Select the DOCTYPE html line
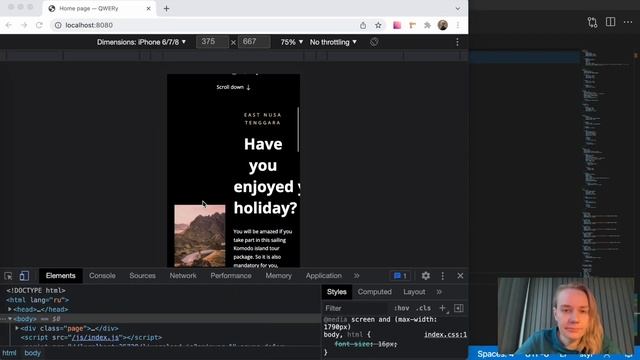Screen dimensions: 640x360 [x=36, y=291]
